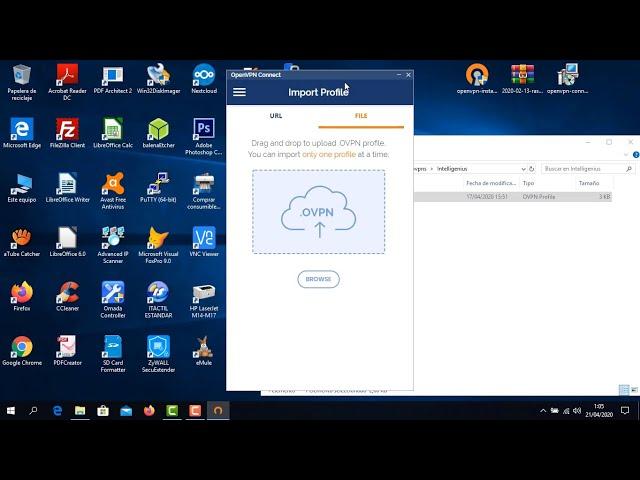Open the volume control in system tray
This screenshot has width=640, height=480.
coord(577,411)
